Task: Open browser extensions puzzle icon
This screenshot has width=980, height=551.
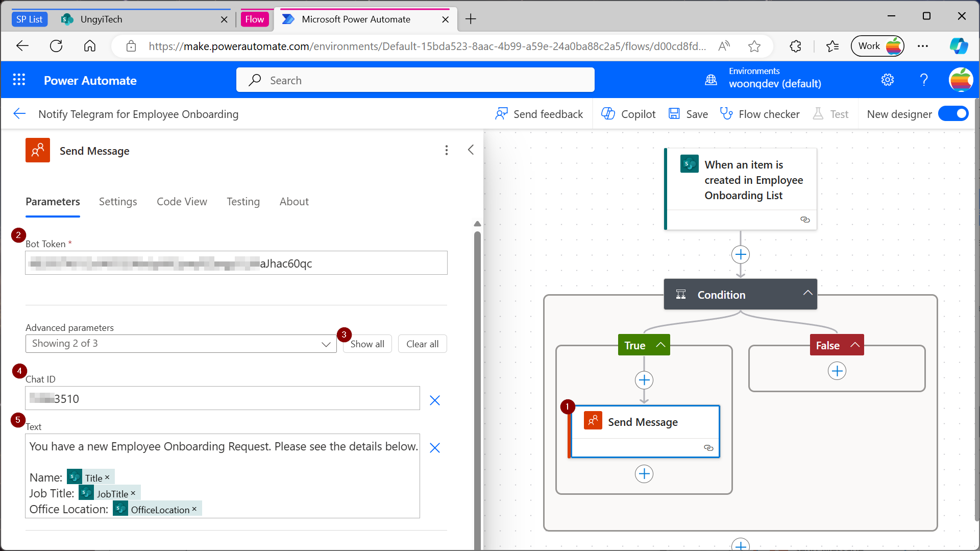Action: [x=795, y=46]
